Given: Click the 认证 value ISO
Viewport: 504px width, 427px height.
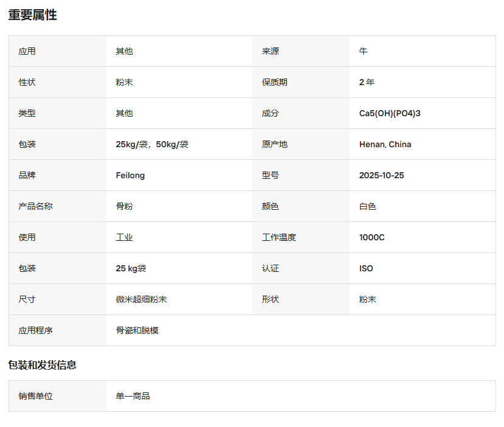Looking at the screenshot, I should [x=363, y=268].
